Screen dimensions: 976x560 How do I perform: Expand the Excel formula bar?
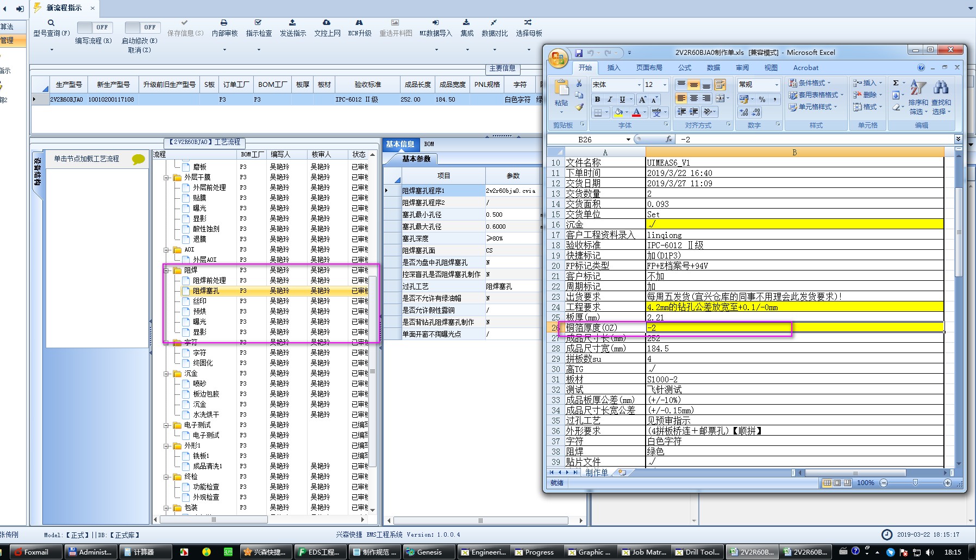958,139
